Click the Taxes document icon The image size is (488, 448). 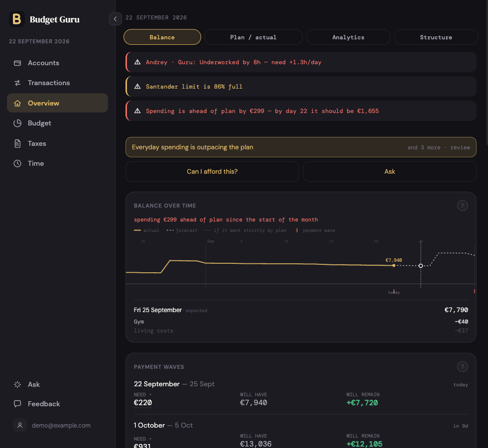(x=17, y=143)
